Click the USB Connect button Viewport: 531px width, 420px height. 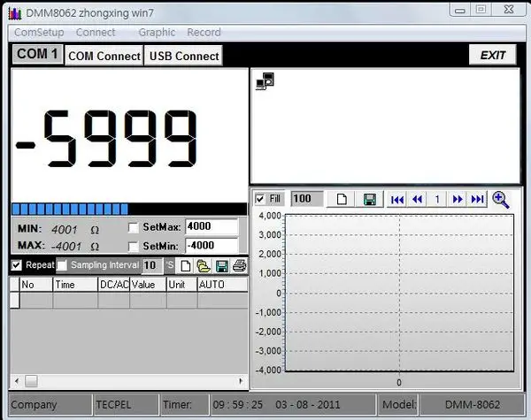tap(184, 56)
